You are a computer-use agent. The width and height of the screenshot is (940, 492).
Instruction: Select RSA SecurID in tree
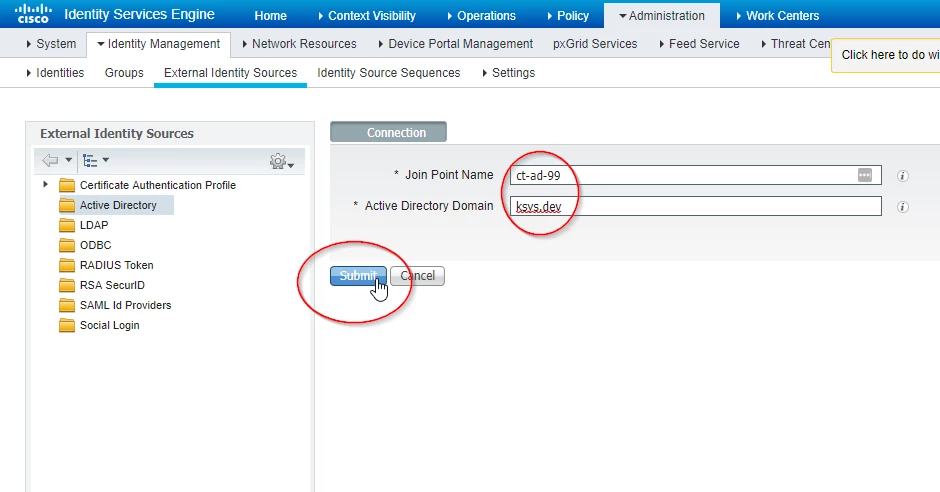pyautogui.click(x=112, y=285)
